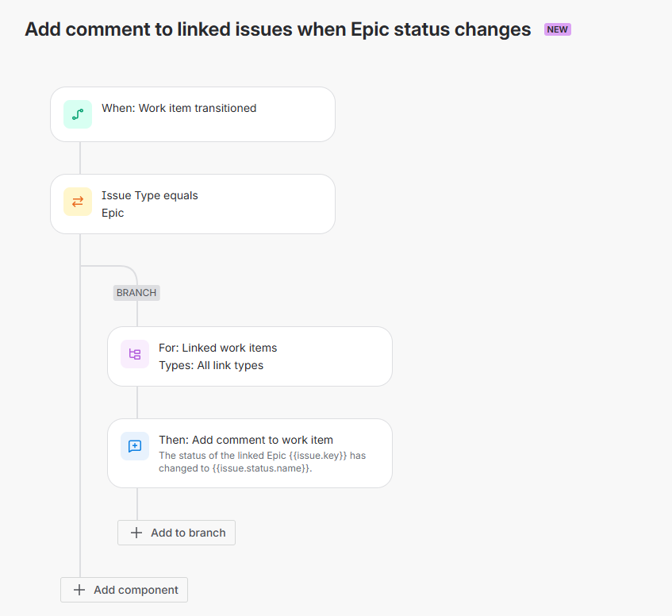672x616 pixels.
Task: Click the blue Add comment action icon
Action: 135,446
